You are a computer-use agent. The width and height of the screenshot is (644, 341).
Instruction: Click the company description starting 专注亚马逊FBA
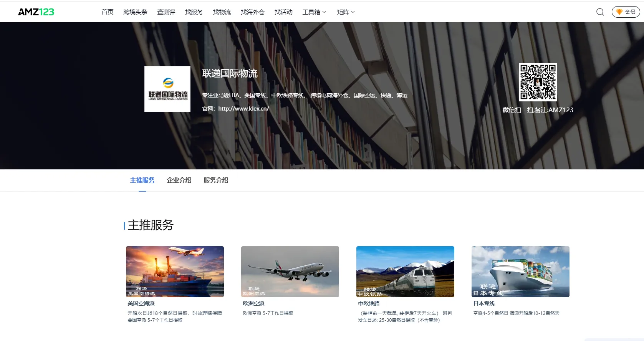(x=305, y=95)
